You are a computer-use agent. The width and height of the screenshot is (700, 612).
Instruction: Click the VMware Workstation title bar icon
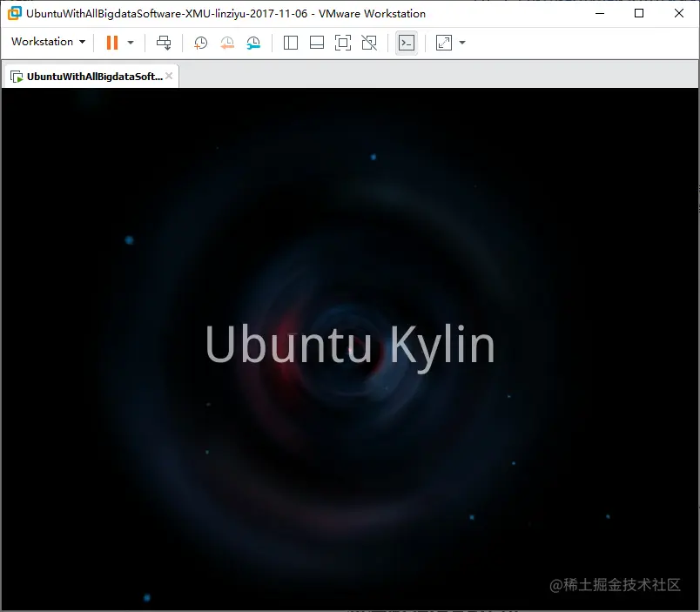point(14,13)
